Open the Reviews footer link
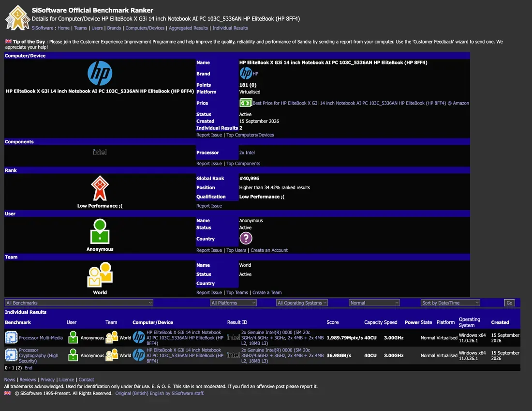This screenshot has height=411, width=532. coord(28,380)
